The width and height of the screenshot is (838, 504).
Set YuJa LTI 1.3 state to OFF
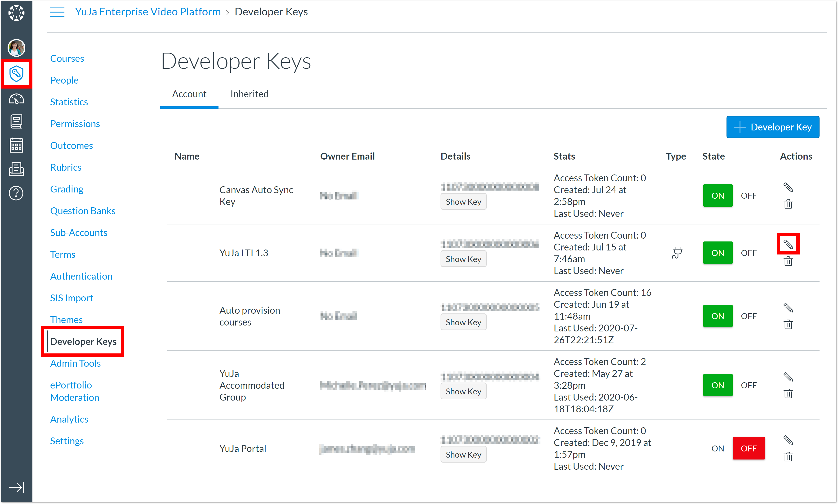(748, 253)
